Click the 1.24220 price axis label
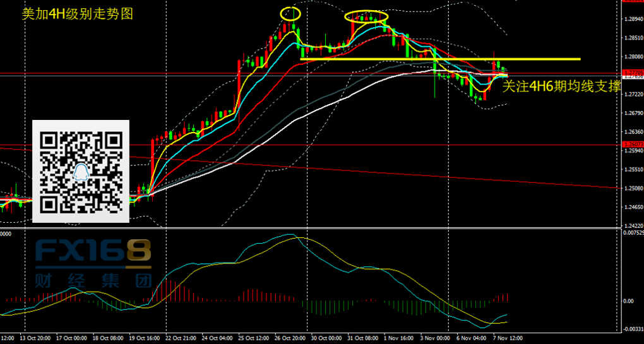Image resolution: width=644 pixels, height=344 pixels. coord(631,225)
